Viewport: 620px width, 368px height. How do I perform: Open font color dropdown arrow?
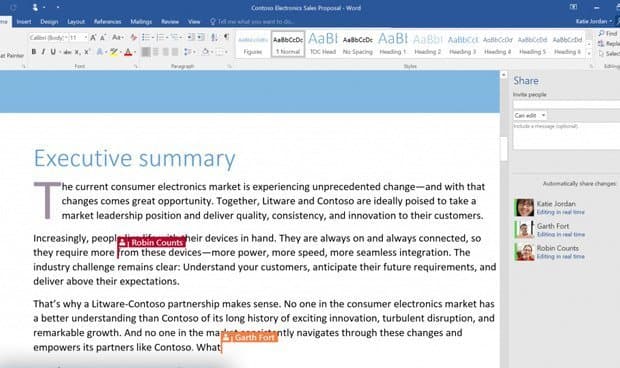click(135, 52)
